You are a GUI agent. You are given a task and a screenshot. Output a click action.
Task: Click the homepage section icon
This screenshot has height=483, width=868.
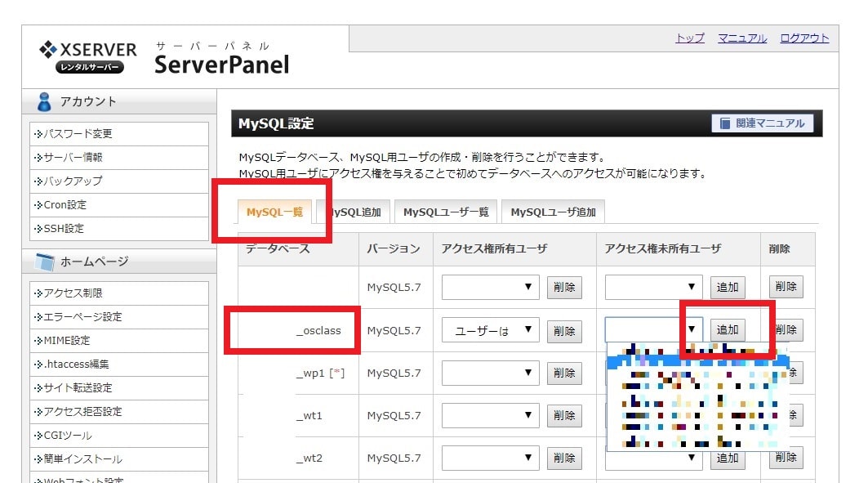pos(45,262)
